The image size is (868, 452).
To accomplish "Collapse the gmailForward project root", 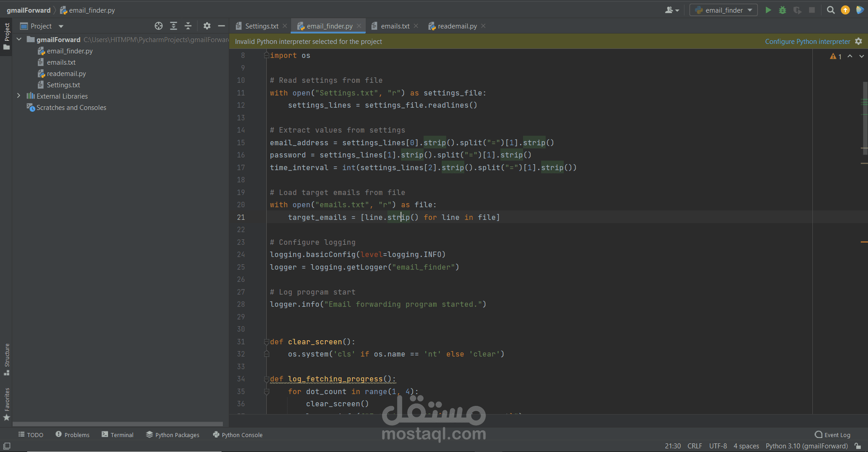I will pyautogui.click(x=19, y=39).
